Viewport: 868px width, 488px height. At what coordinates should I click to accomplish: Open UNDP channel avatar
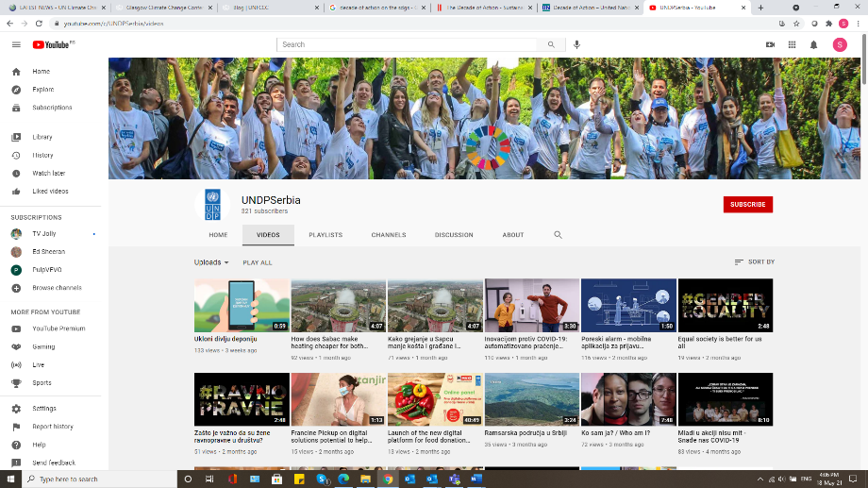[212, 205]
